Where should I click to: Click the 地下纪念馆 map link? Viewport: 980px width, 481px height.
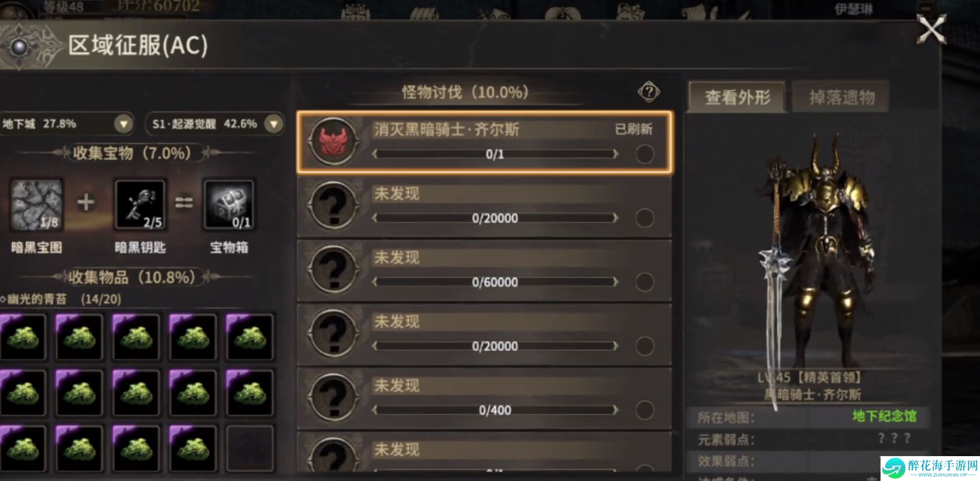(x=884, y=416)
